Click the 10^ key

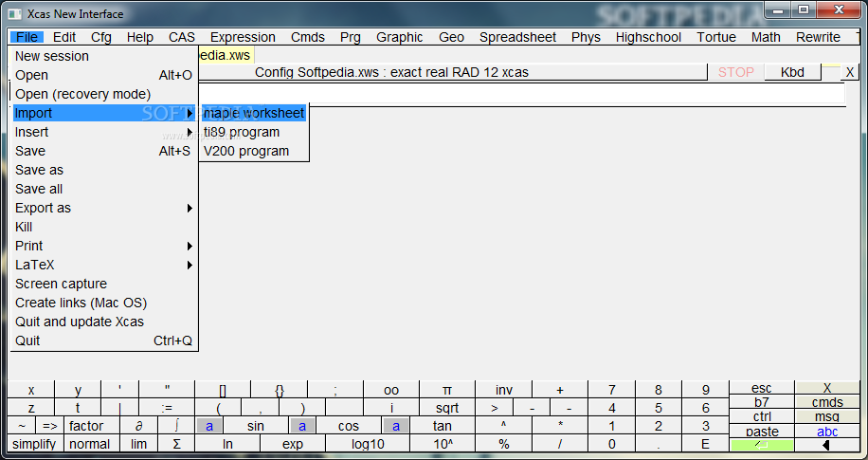coord(443,444)
